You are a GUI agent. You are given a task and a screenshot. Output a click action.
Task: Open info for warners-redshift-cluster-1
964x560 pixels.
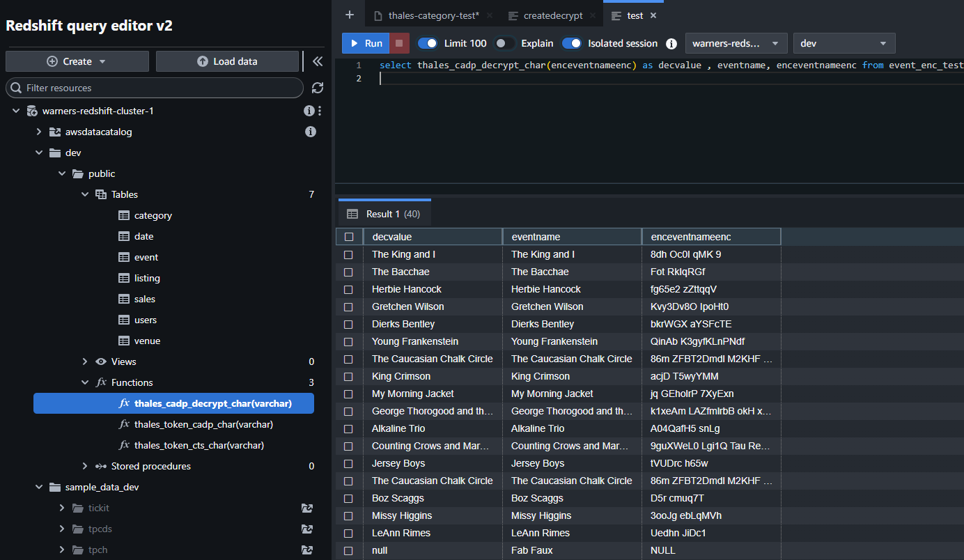pyautogui.click(x=309, y=111)
